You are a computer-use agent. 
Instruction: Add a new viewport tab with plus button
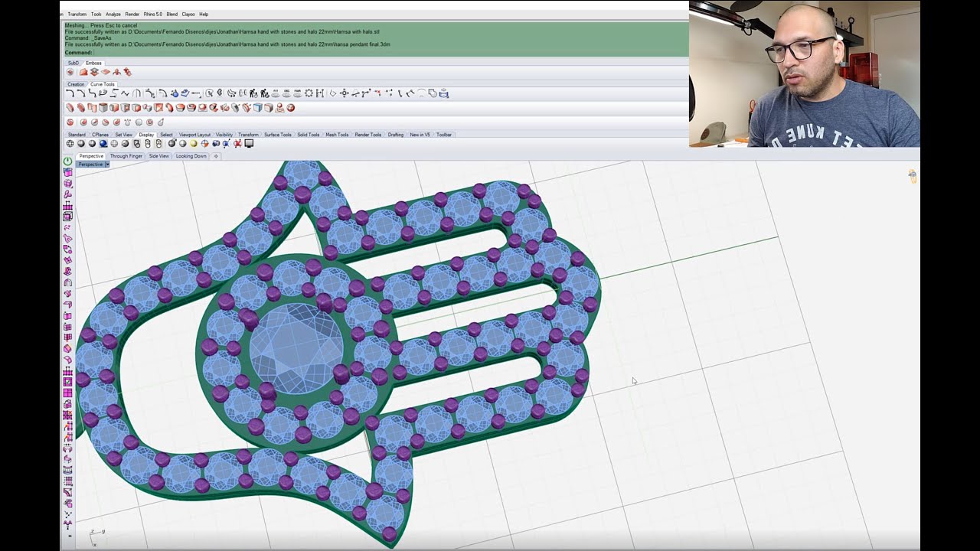(216, 156)
